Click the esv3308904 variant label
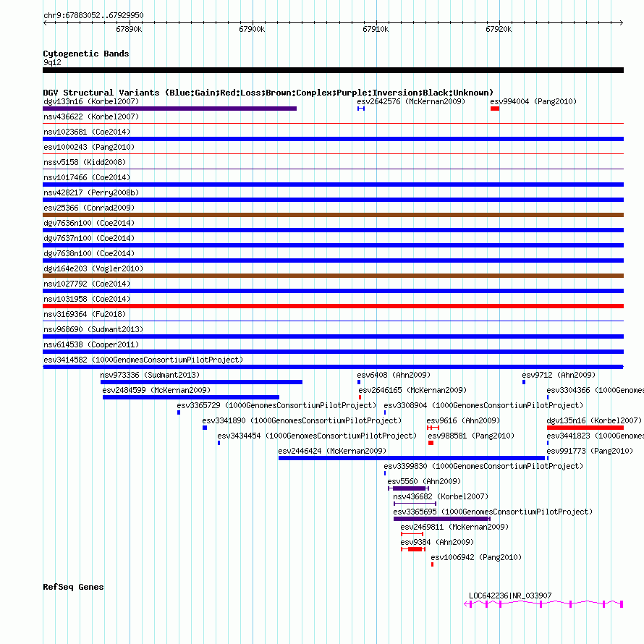644x644 pixels. (483, 405)
